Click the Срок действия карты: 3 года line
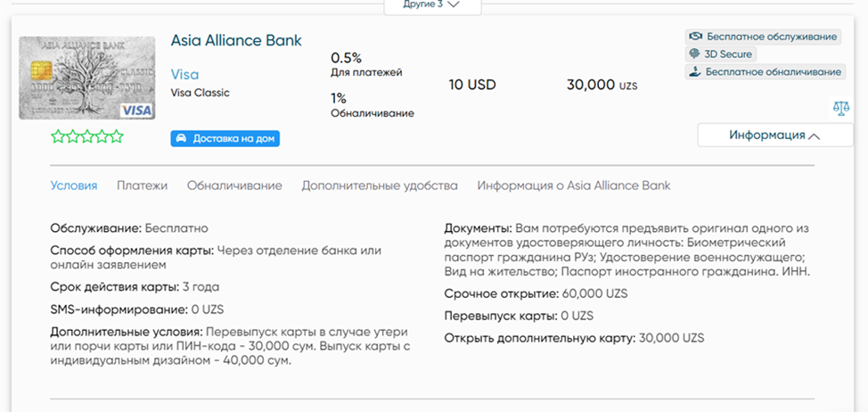 [135, 287]
